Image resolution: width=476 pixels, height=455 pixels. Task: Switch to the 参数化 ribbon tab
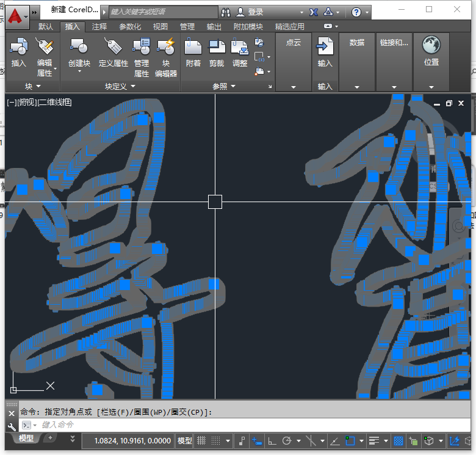(130, 27)
